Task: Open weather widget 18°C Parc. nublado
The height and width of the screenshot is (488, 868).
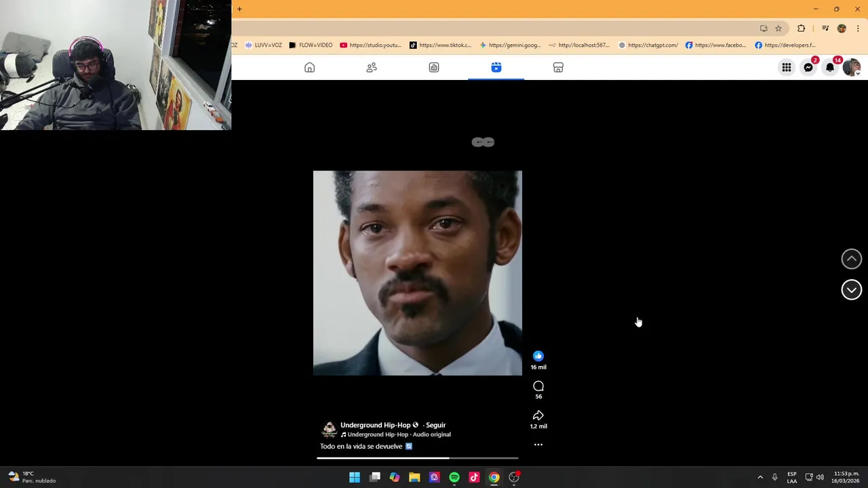Action: click(31, 477)
